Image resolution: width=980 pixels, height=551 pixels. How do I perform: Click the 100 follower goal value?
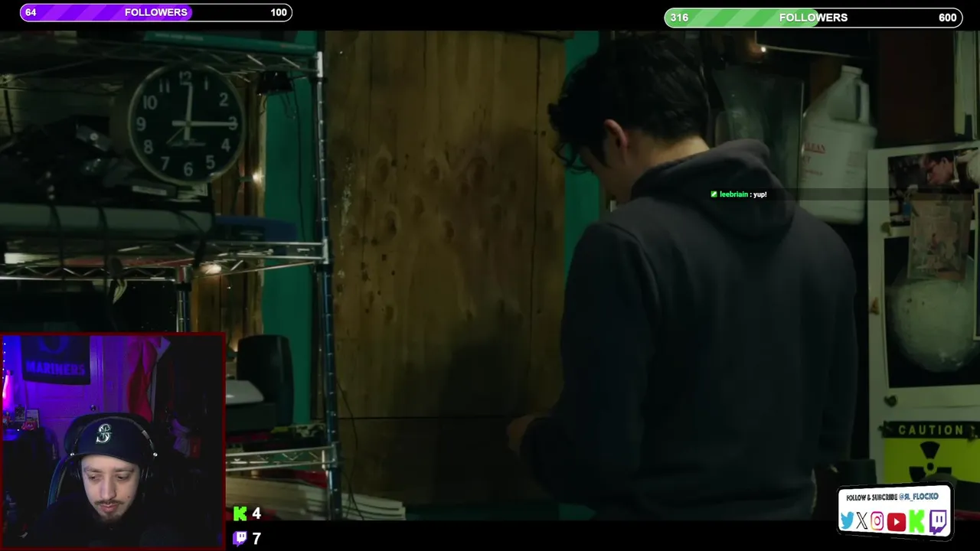point(279,12)
